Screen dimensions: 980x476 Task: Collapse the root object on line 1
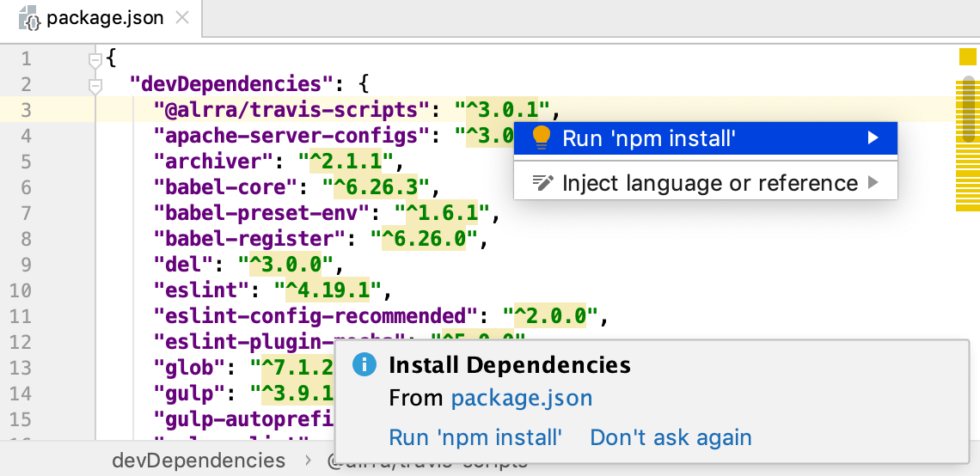(95, 59)
